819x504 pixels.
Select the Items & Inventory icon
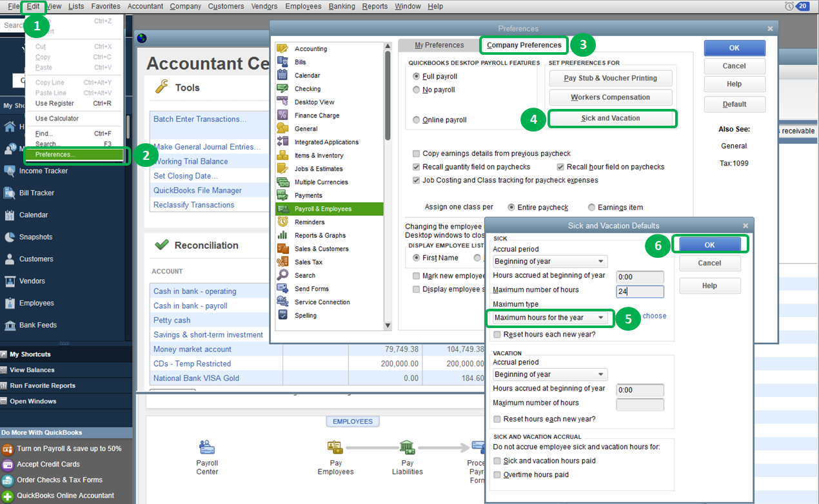point(282,155)
